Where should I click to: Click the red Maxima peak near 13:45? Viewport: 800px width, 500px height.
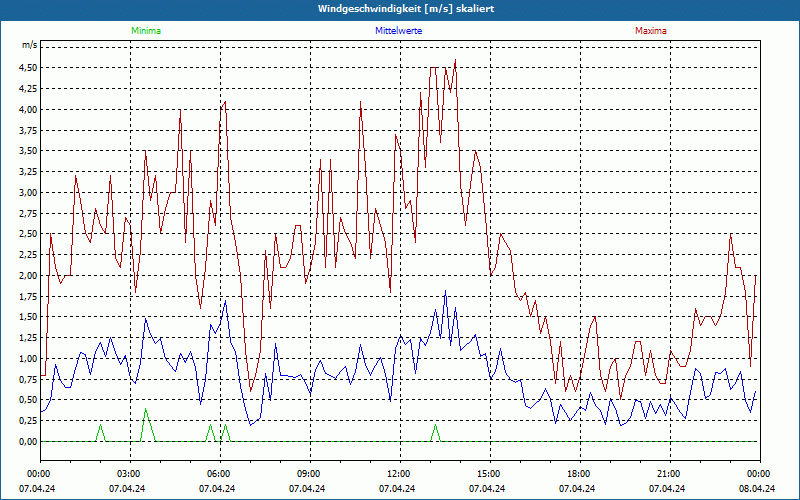pyautogui.click(x=455, y=60)
